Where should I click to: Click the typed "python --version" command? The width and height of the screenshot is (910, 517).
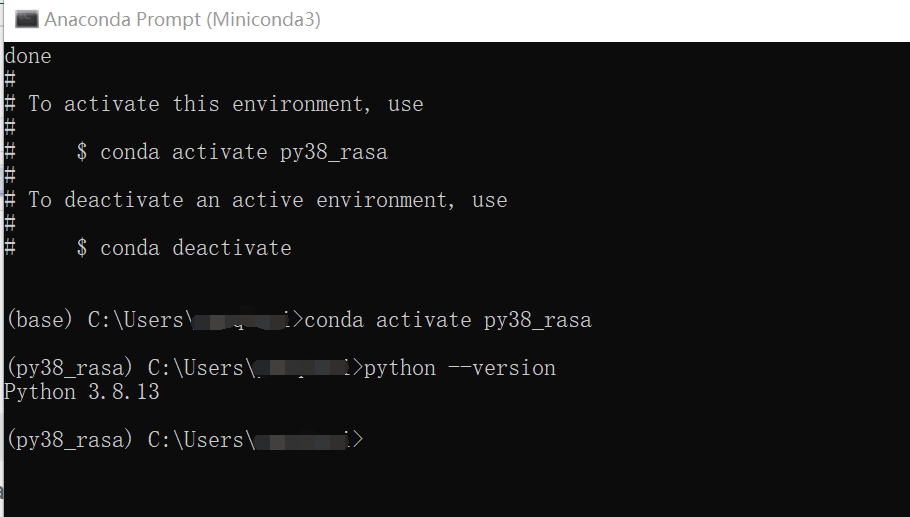tap(460, 368)
